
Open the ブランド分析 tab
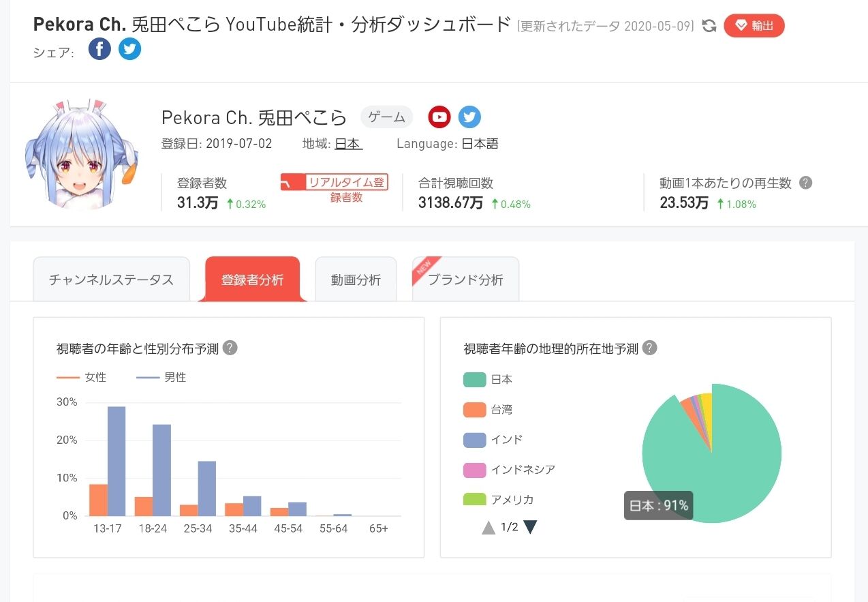click(x=465, y=280)
